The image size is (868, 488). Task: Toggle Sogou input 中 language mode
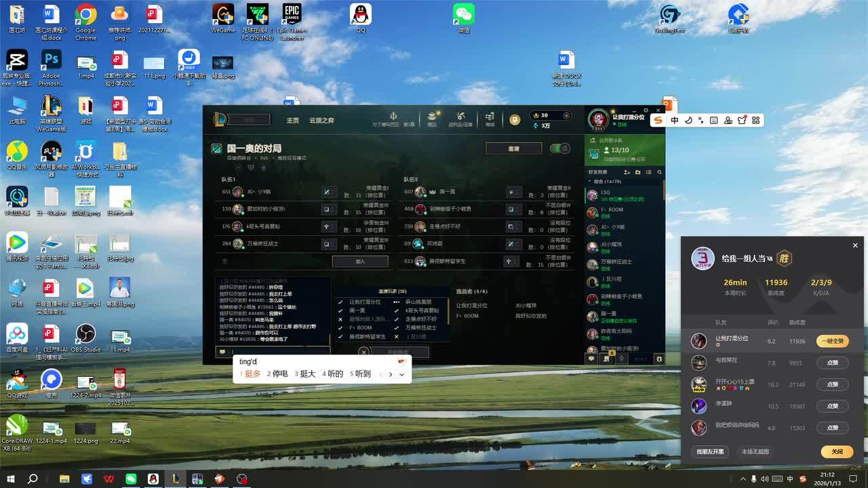click(x=675, y=120)
